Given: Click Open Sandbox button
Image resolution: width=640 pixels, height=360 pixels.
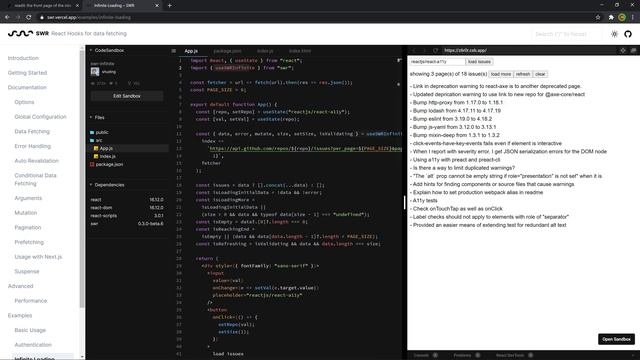Looking at the screenshot, I should tap(616, 339).
